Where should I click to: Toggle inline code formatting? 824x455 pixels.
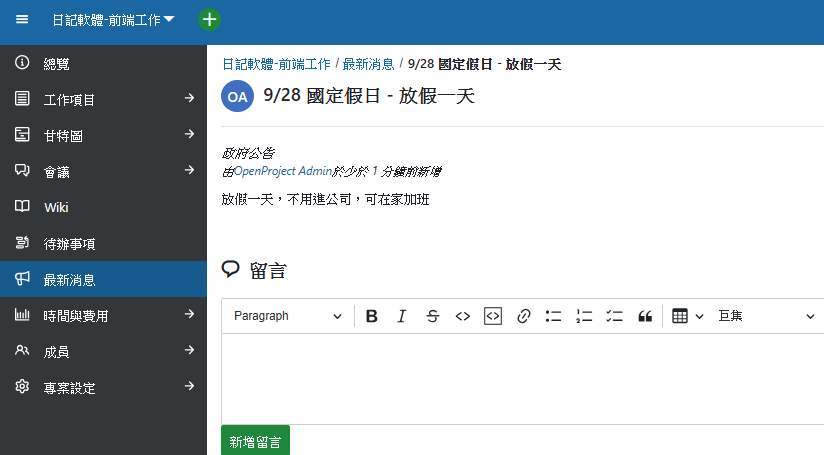462,316
